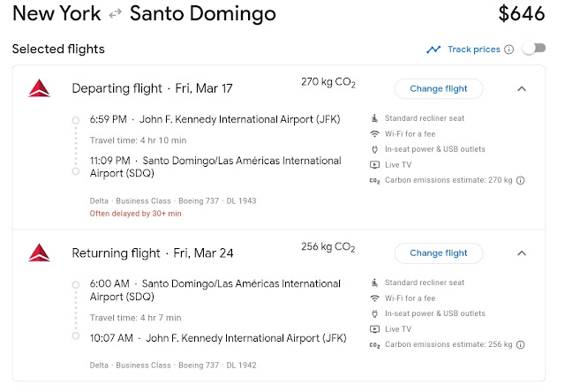Click the Track prices chart icon
This screenshot has width=565, height=392.
(x=433, y=49)
